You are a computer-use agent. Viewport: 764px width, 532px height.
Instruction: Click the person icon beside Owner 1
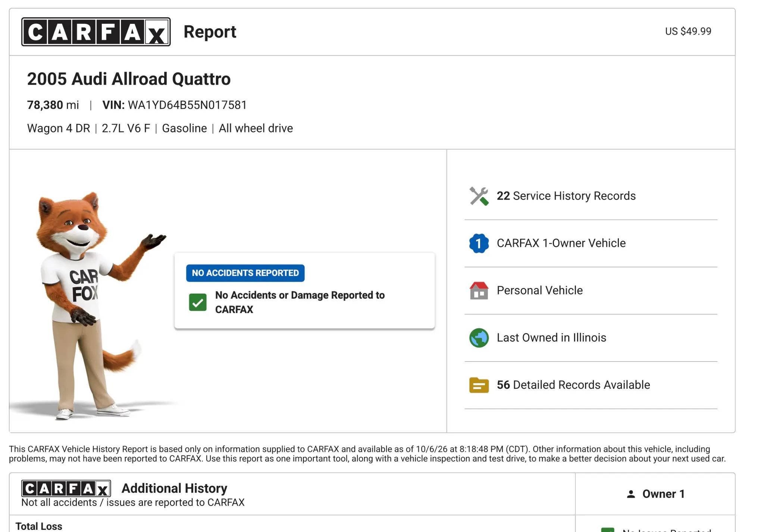(631, 494)
